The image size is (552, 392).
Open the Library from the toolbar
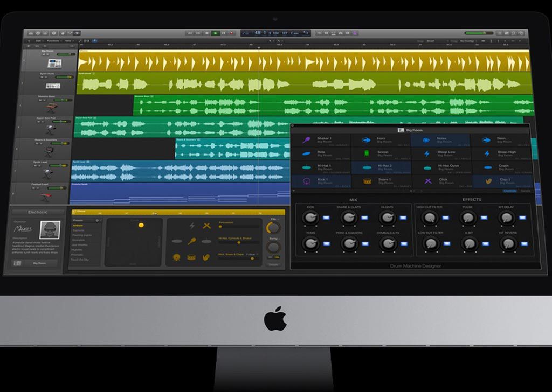point(31,33)
